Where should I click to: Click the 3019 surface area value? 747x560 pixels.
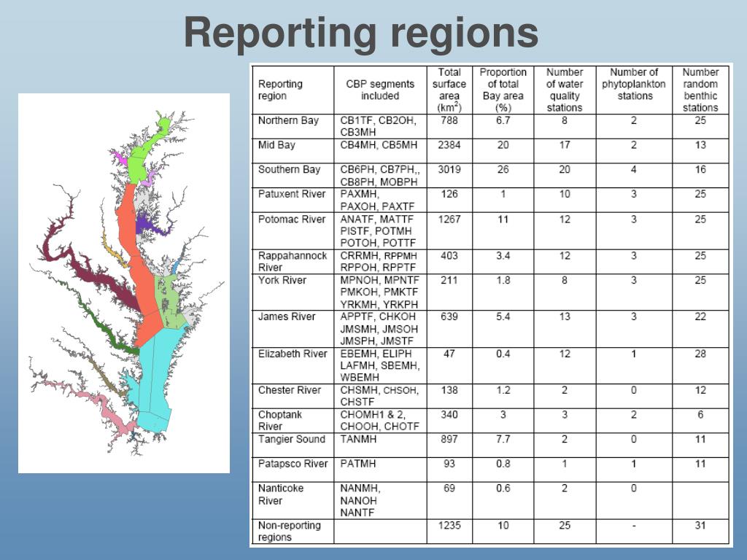tap(449, 170)
